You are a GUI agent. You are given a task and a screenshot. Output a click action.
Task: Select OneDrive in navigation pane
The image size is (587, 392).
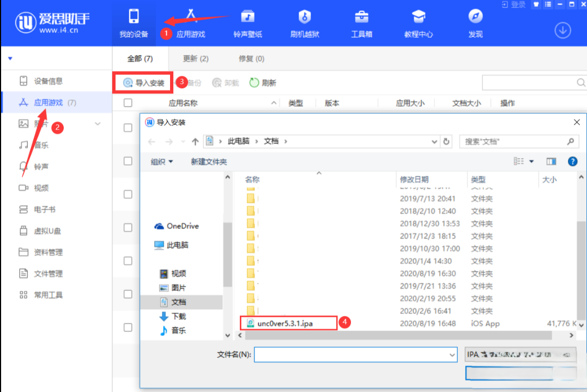tap(177, 226)
